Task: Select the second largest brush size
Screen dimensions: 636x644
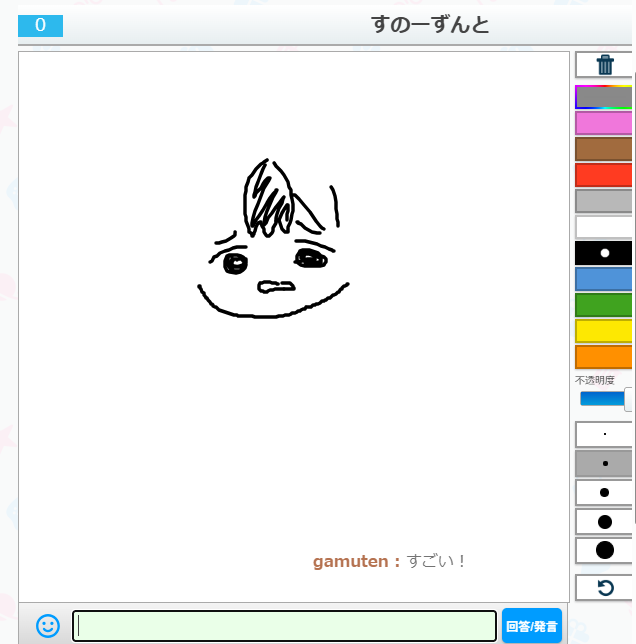Action: pyautogui.click(x=605, y=521)
